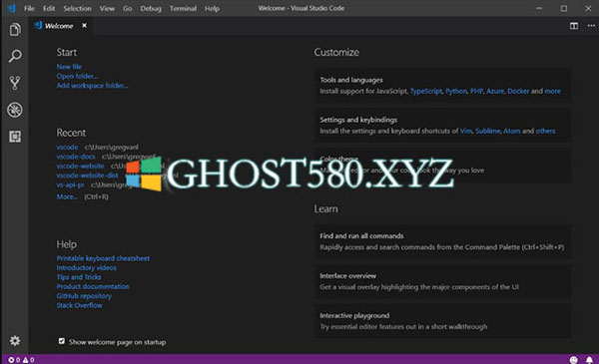Click the feedback smiley icon
Image resolution: width=599 pixels, height=364 pixels.
[573, 359]
